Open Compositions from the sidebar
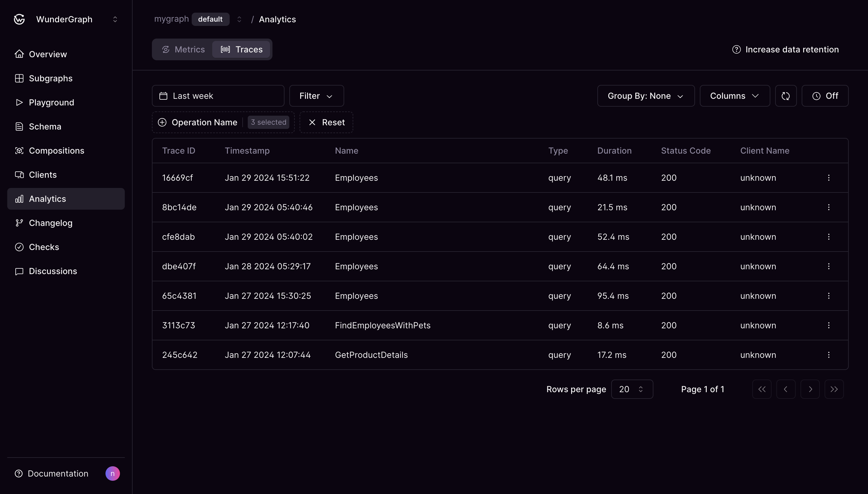The height and width of the screenshot is (494, 868). (56, 151)
